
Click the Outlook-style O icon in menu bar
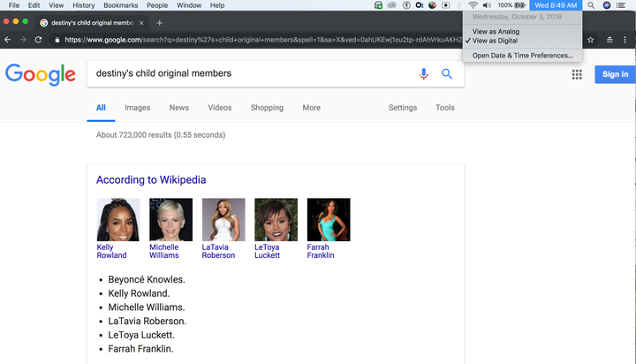tap(420, 5)
